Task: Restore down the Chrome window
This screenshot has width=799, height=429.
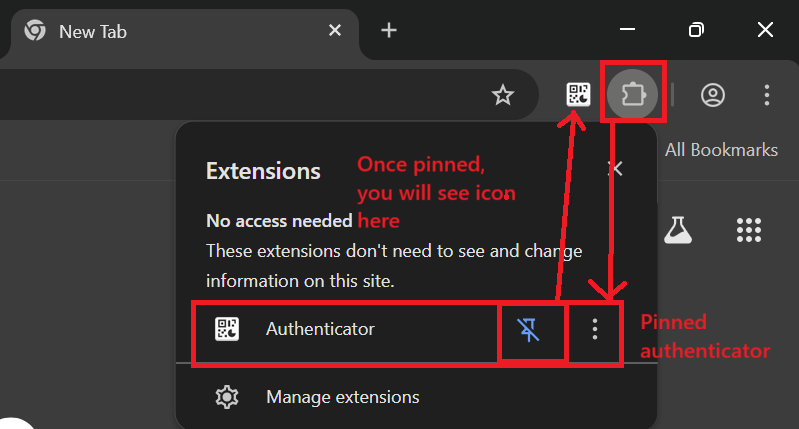Action: [697, 30]
